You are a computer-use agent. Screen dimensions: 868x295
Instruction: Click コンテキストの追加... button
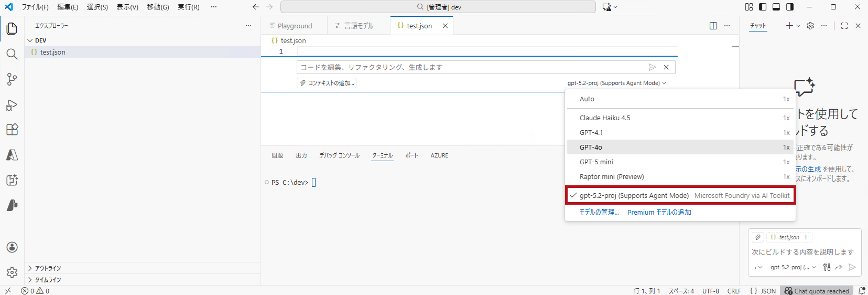tap(327, 83)
